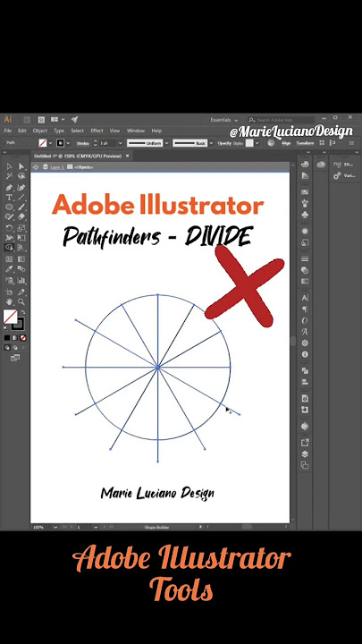Viewport: 362px width, 644px height.
Task: Swap fill and stroke arrows
Action: pyautogui.click(x=23, y=312)
